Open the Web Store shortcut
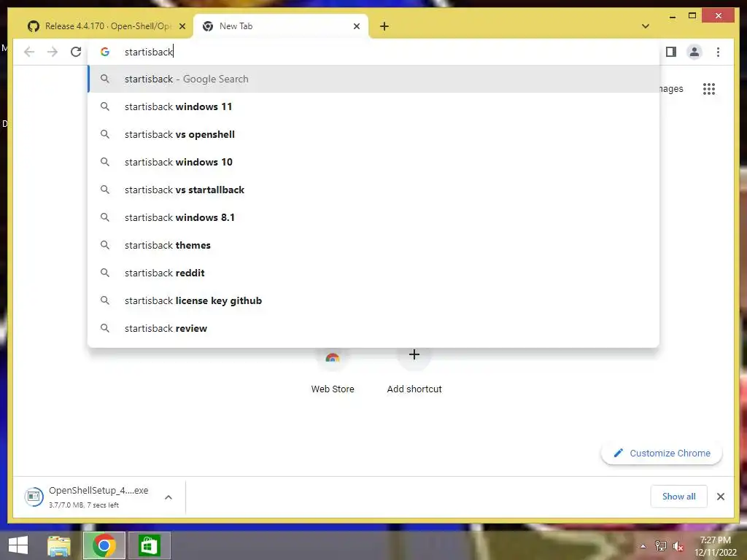The image size is (747, 560). point(333,373)
